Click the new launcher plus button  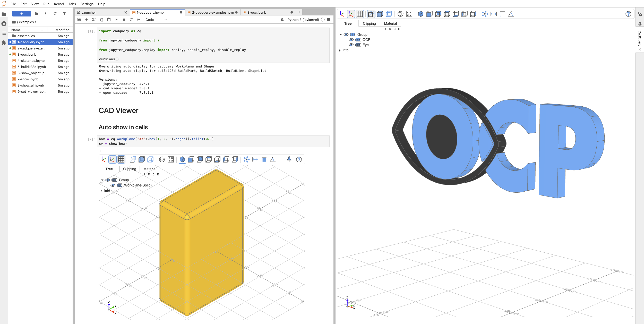point(22,14)
